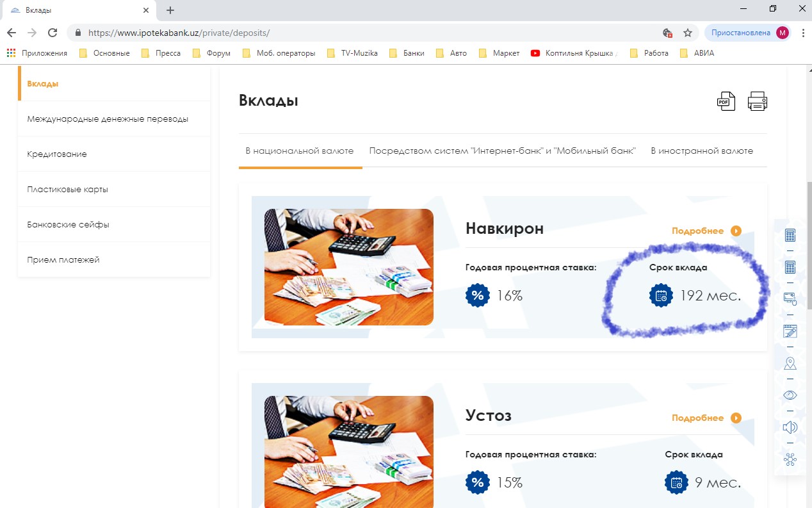812x508 pixels.
Task: Open the online banking monitor icon
Action: [790, 299]
